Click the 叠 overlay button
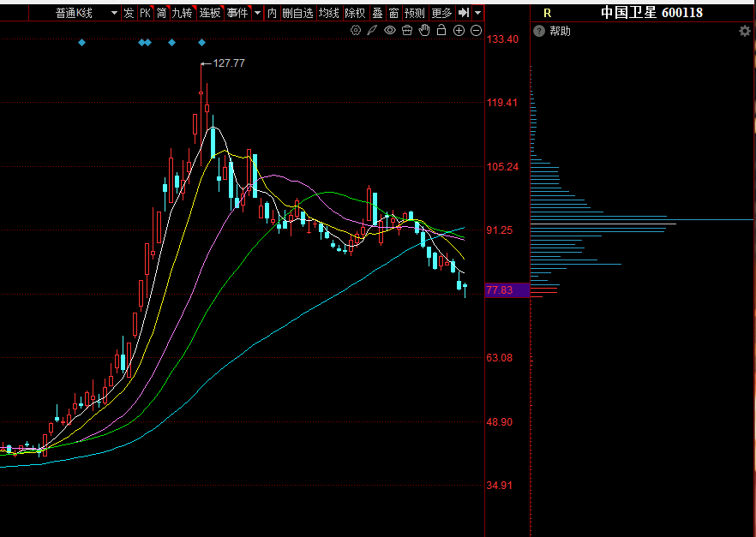 (377, 13)
